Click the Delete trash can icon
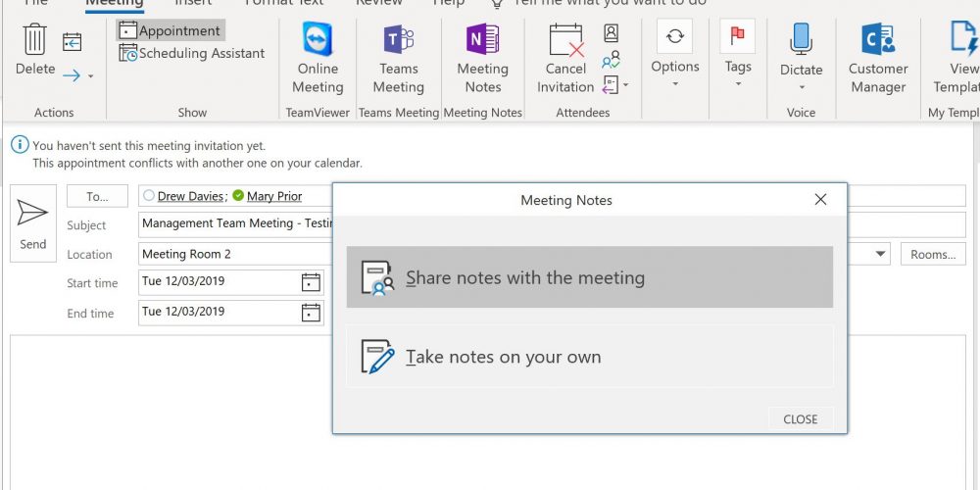Image resolution: width=980 pixels, height=490 pixels. 34,39
